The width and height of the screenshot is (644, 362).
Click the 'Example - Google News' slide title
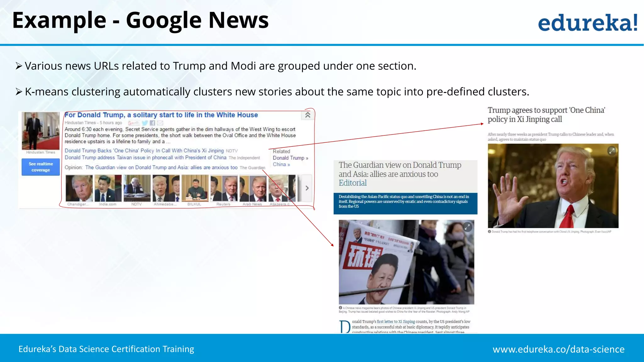pos(140,20)
